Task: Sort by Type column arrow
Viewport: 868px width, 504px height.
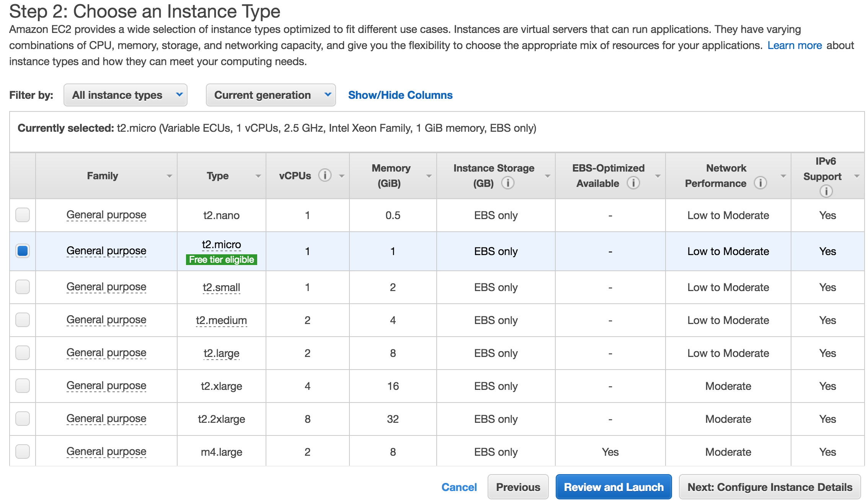Action: 258,176
